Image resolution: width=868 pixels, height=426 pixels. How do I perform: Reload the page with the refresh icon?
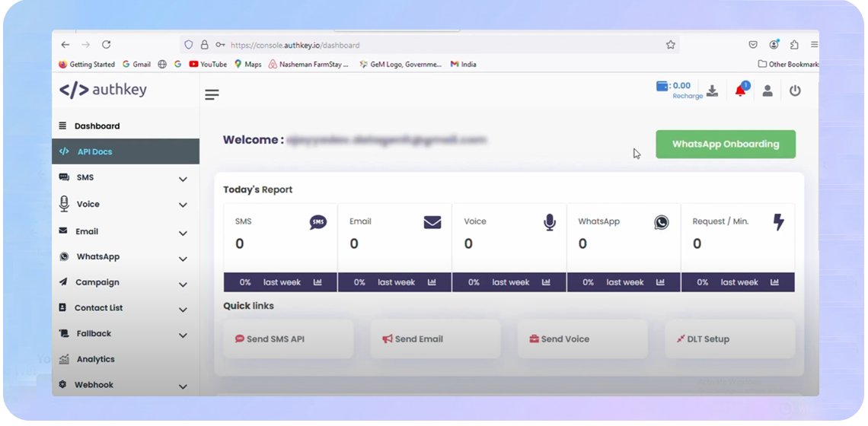(x=107, y=45)
